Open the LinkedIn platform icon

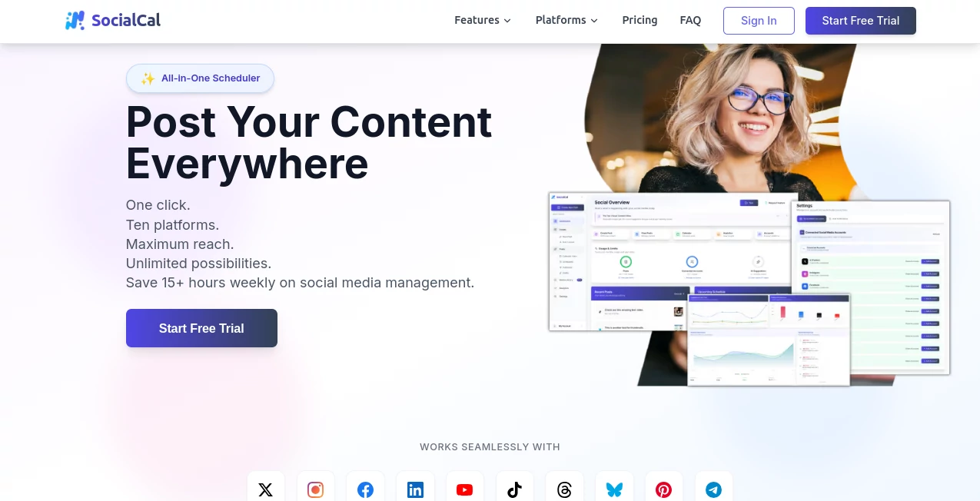click(415, 489)
